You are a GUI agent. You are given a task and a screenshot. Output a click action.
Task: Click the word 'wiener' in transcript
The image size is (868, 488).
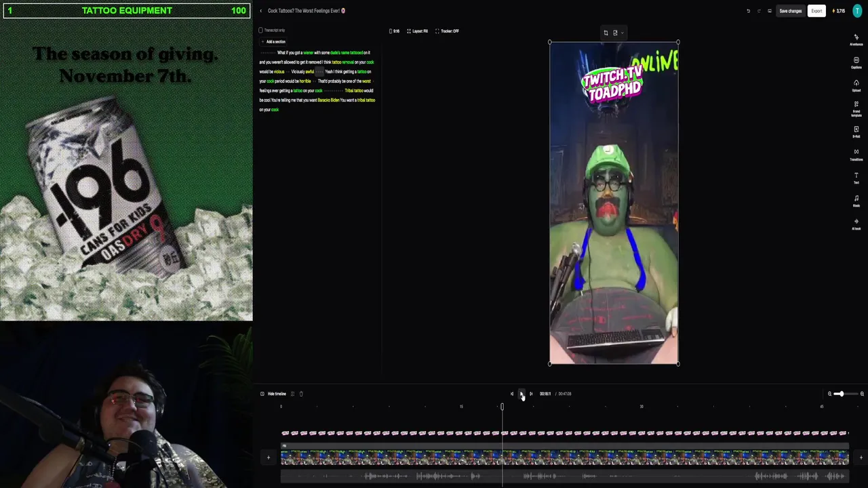coord(309,53)
